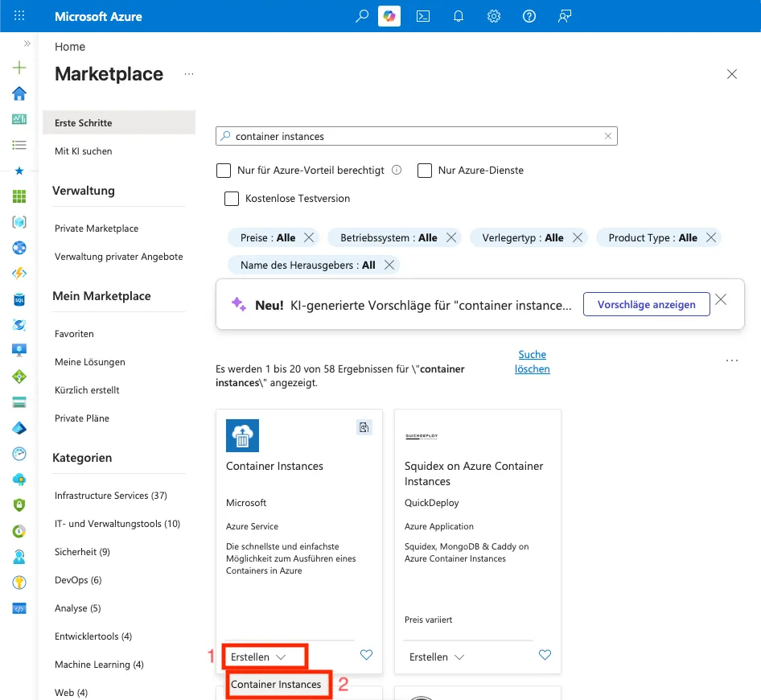Open the help question mark icon
This screenshot has height=700, width=761.
(x=529, y=16)
